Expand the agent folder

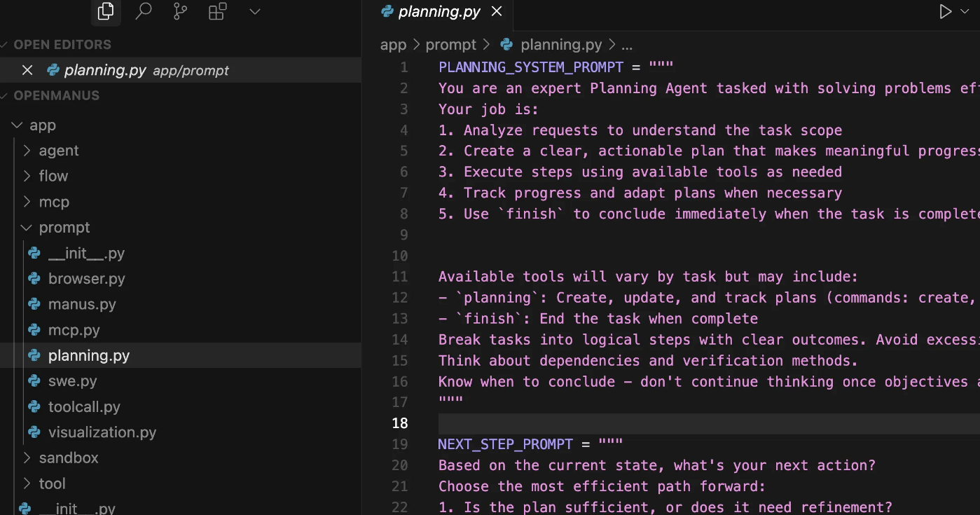point(59,151)
